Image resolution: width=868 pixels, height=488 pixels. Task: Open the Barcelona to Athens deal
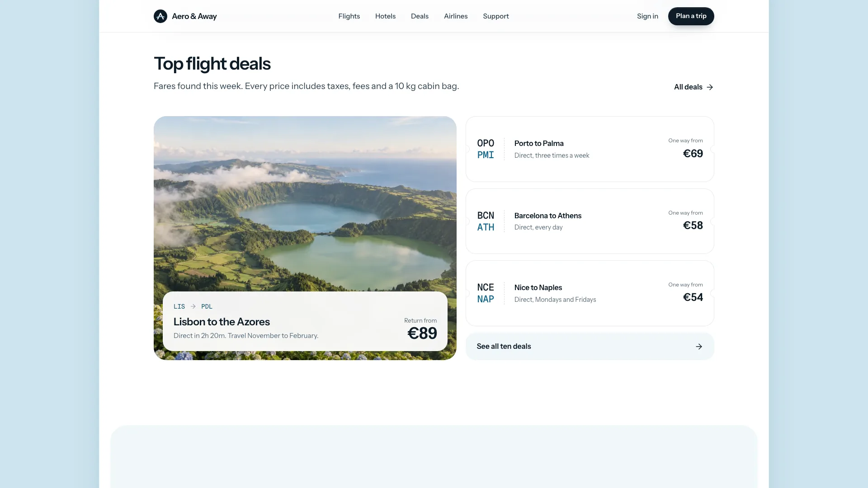click(x=590, y=221)
